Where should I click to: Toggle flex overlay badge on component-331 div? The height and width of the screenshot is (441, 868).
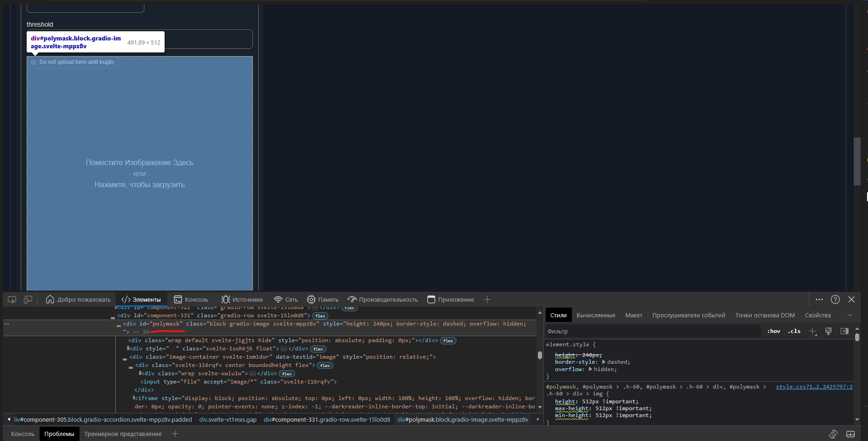click(320, 316)
